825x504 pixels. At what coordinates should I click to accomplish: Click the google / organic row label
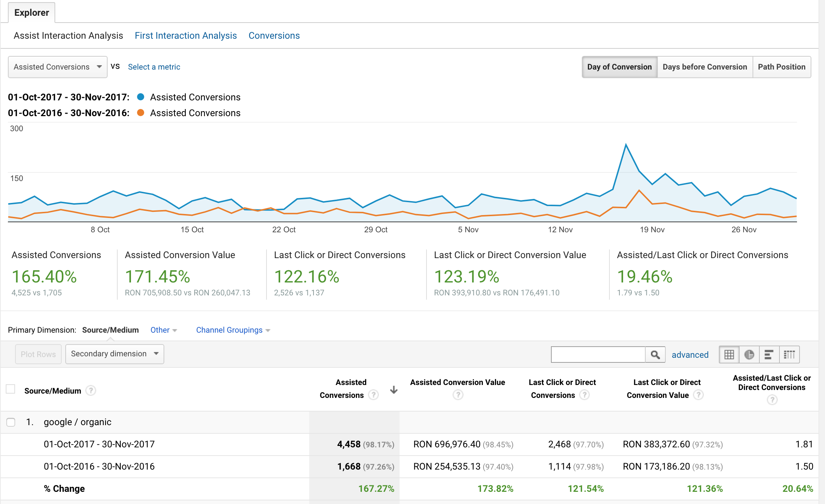pyautogui.click(x=77, y=422)
